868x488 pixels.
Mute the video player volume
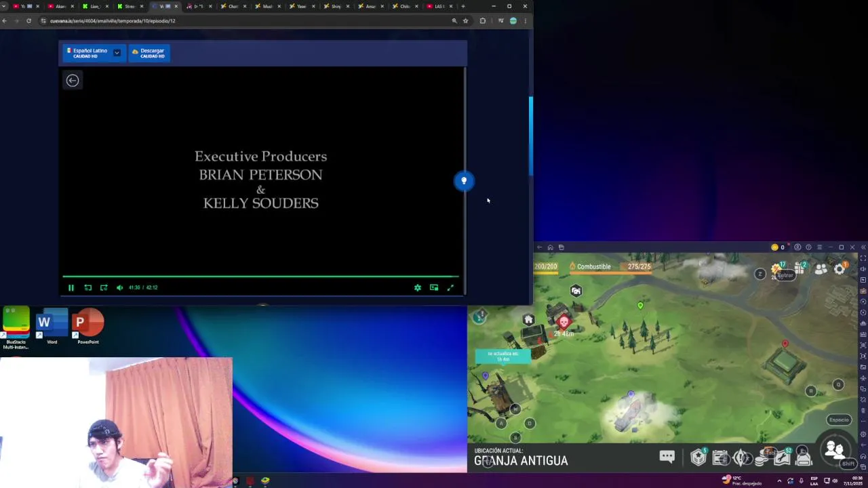(119, 287)
